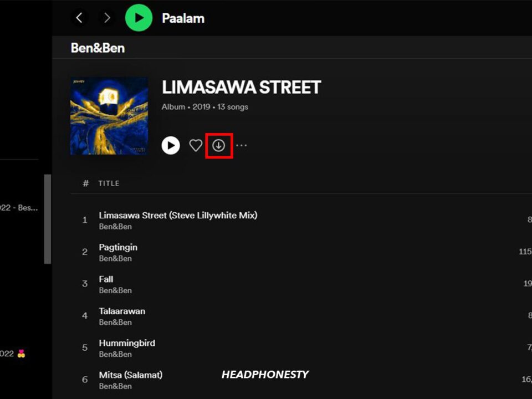Open the three-dots more options menu
Image resolution: width=532 pixels, height=399 pixels.
(x=241, y=146)
